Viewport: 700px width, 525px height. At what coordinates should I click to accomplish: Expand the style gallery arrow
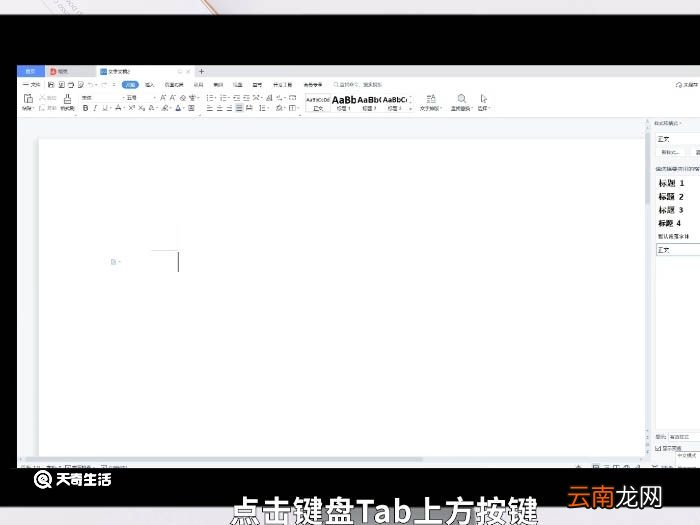coord(411,108)
